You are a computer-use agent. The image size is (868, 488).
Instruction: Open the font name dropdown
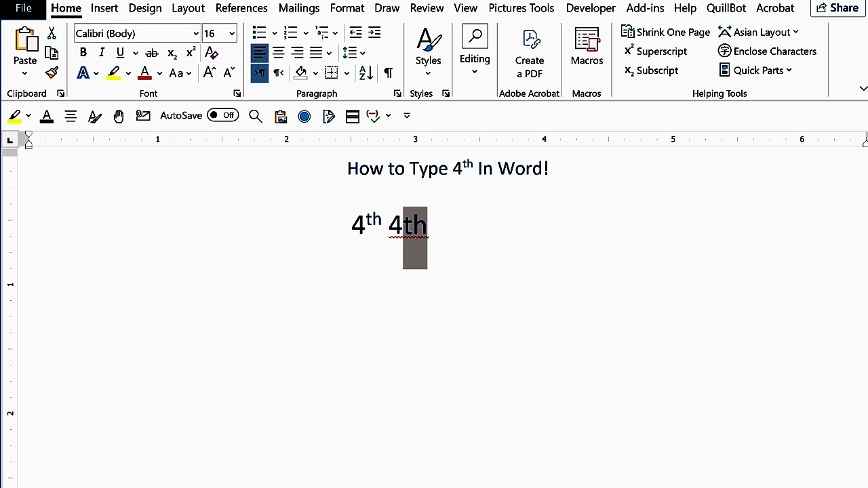(196, 33)
